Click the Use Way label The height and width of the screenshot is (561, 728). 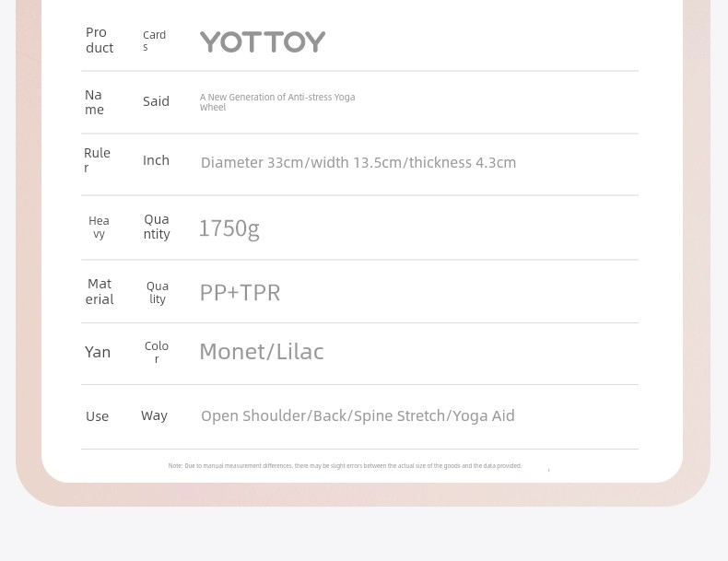pyautogui.click(x=126, y=416)
